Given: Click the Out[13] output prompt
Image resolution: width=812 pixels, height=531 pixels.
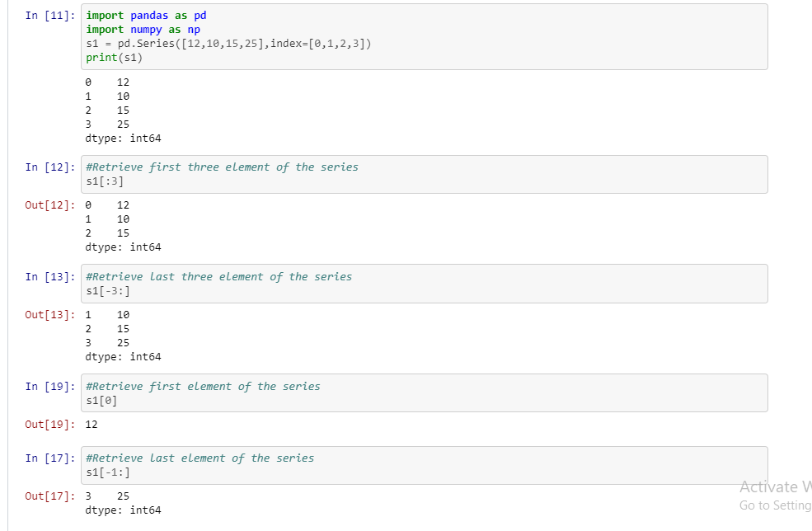Looking at the screenshot, I should [50, 315].
